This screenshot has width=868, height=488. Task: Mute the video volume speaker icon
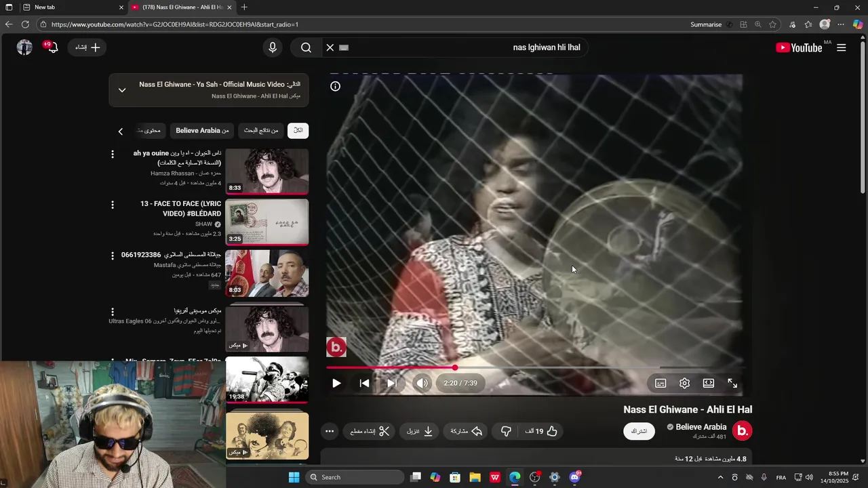[x=422, y=383]
